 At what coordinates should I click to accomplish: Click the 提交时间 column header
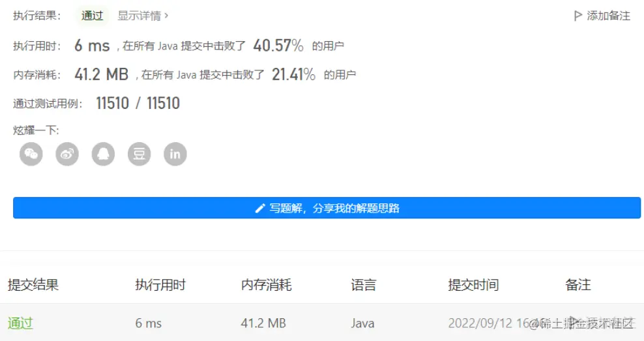(x=474, y=285)
